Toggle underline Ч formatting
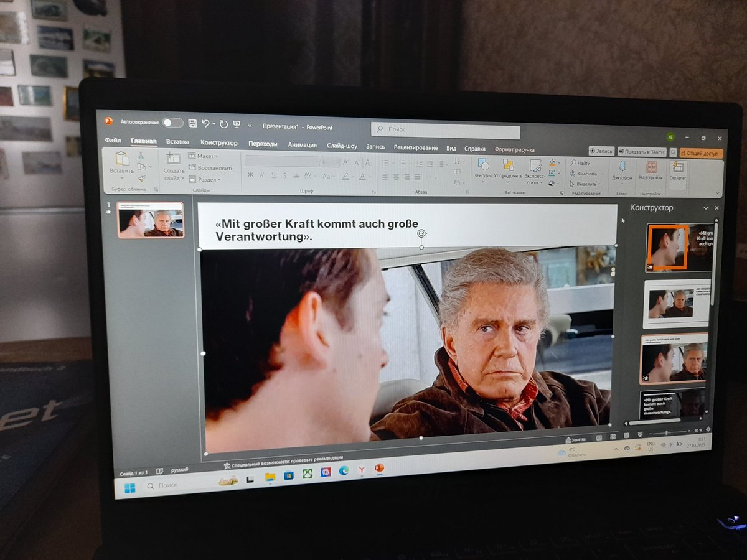Screen dimensions: 747x560 [274, 175]
